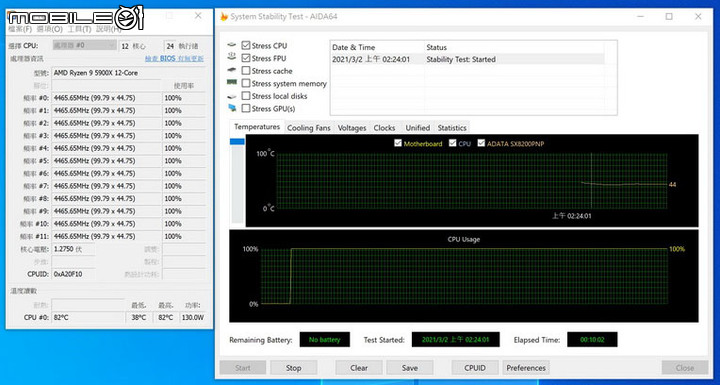Enable the Stress system memory checkbox

pos(246,83)
